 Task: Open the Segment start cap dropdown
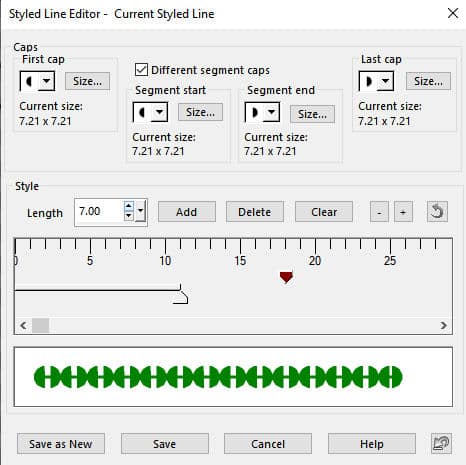pos(159,112)
